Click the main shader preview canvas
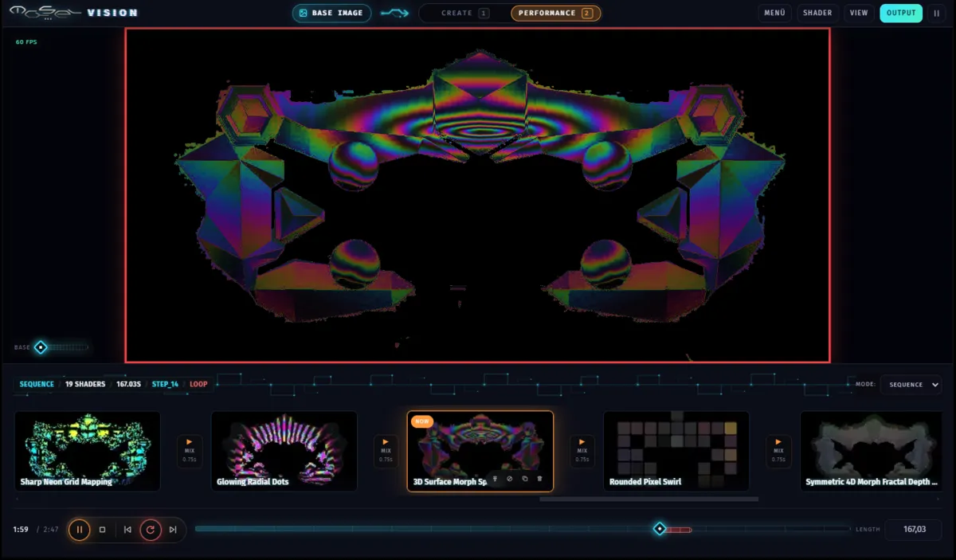Screen dimensions: 956x560 click(478, 195)
